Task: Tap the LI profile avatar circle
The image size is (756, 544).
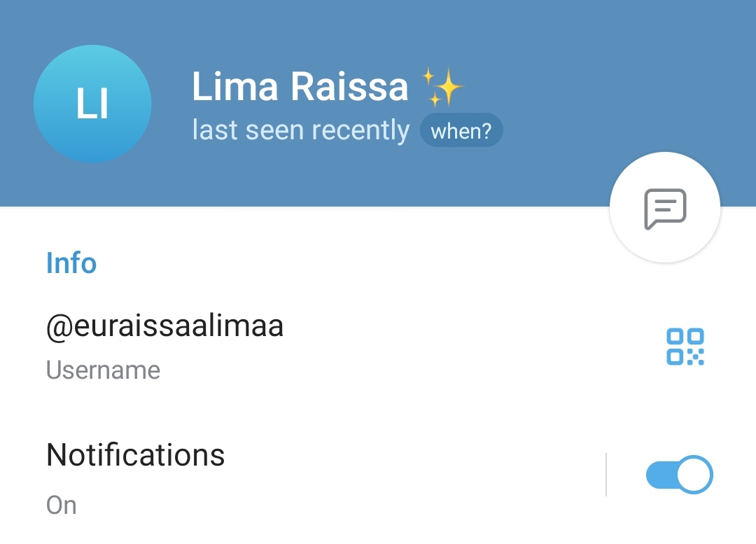Action: [92, 104]
